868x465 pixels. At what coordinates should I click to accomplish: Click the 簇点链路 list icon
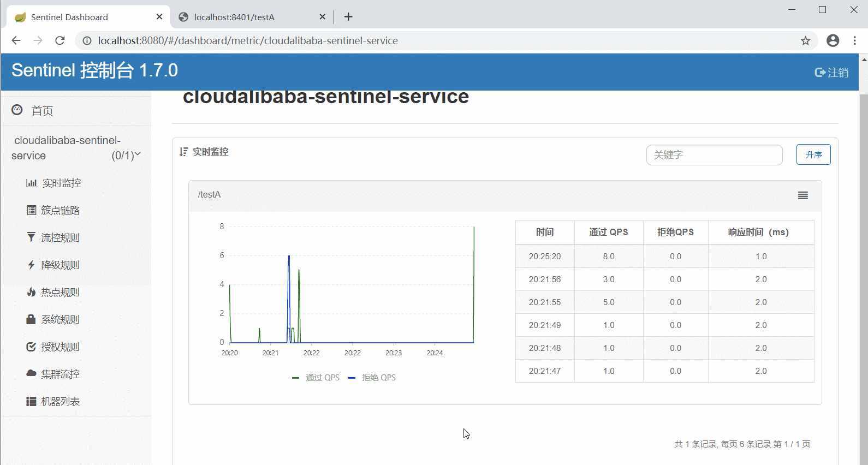(32, 210)
